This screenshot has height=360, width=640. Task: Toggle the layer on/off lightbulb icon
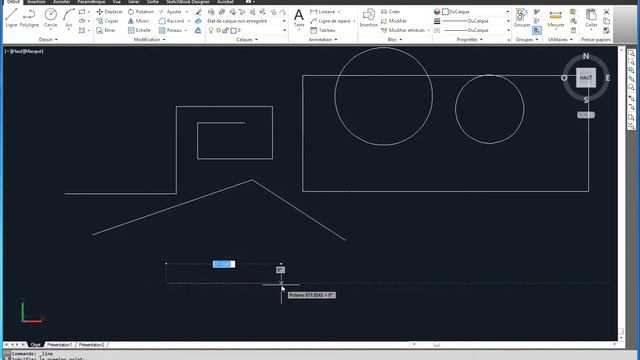pyautogui.click(x=211, y=30)
